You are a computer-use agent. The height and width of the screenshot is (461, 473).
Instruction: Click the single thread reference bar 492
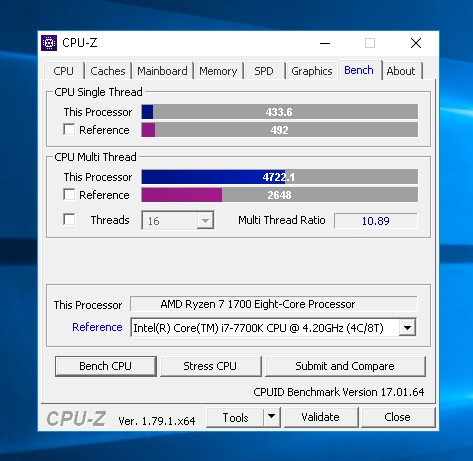pyautogui.click(x=279, y=130)
